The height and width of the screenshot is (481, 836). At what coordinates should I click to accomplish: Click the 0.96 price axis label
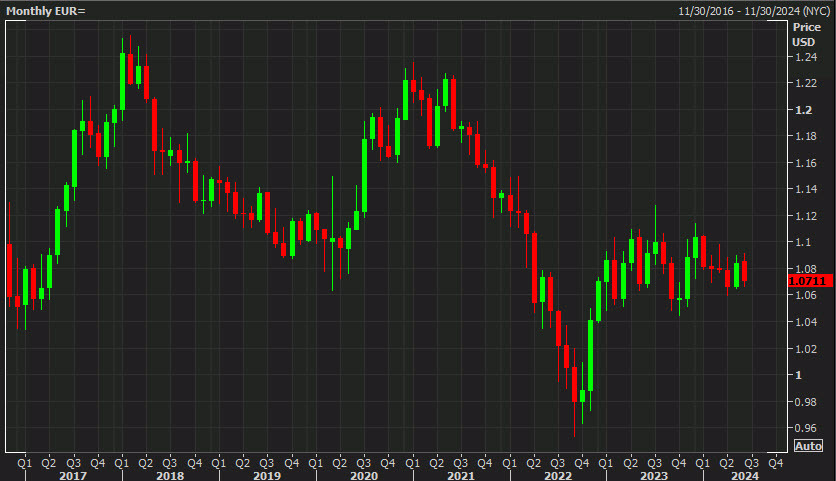tap(806, 428)
